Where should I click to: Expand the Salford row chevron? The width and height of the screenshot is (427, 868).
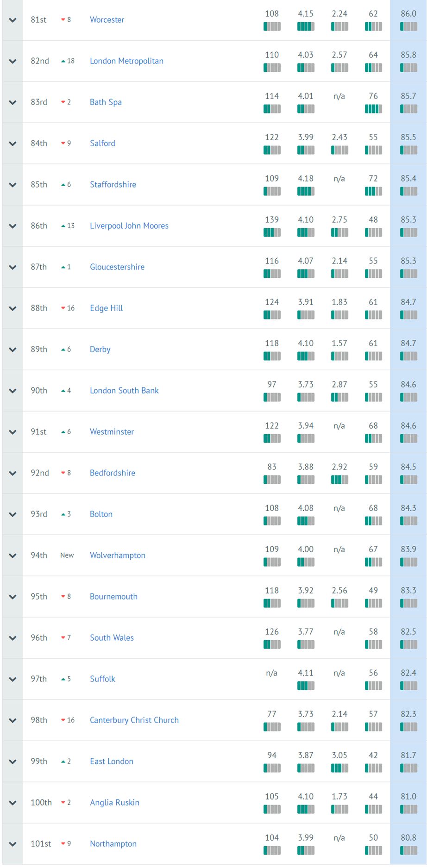(x=13, y=144)
